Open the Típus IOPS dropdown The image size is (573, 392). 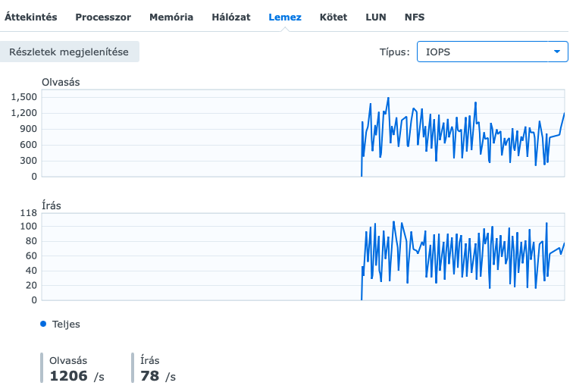(x=492, y=52)
